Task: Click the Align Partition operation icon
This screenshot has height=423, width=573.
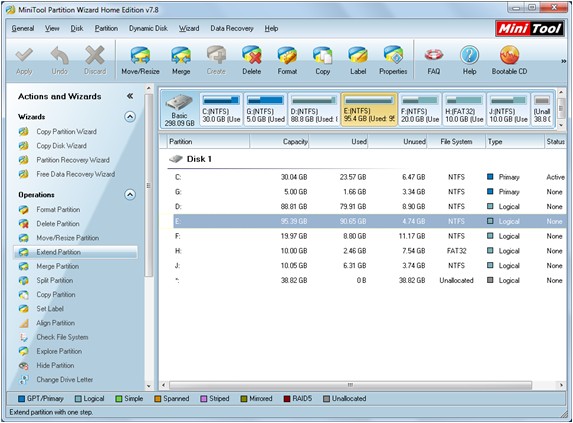Action: (x=24, y=323)
